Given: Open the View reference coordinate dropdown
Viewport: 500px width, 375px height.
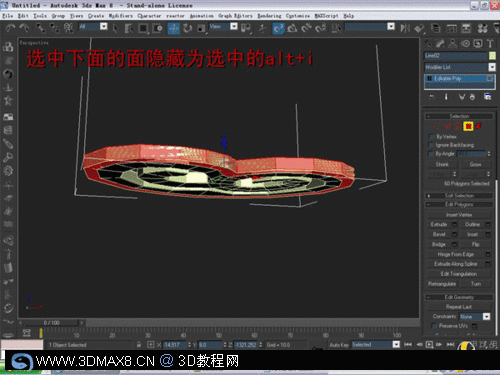Looking at the screenshot, I should pos(234,26).
